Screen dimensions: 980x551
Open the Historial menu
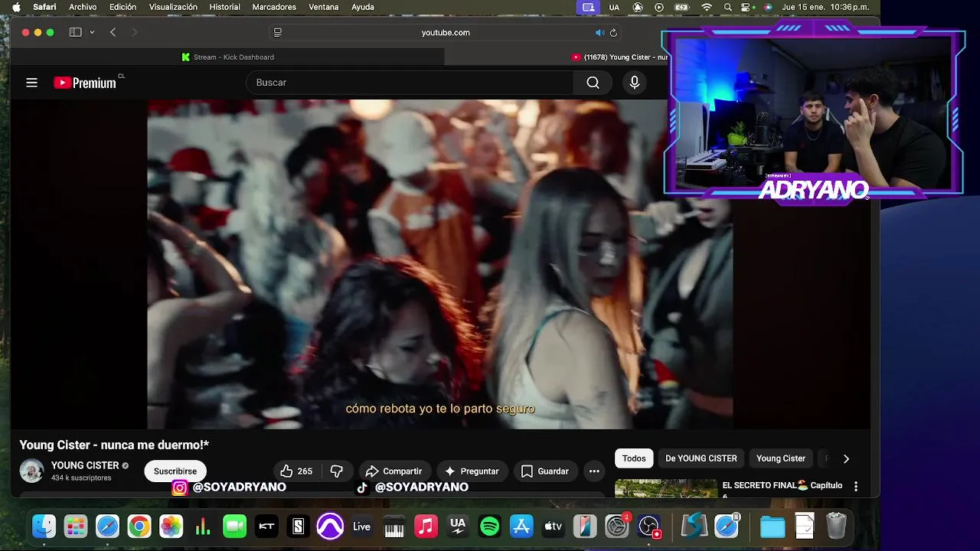pyautogui.click(x=224, y=7)
